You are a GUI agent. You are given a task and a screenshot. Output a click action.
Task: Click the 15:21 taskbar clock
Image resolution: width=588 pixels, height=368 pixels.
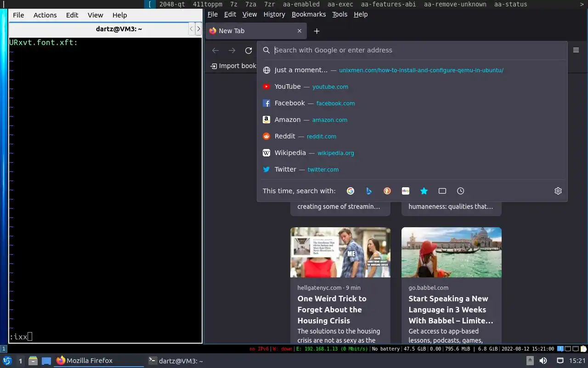[577, 361]
